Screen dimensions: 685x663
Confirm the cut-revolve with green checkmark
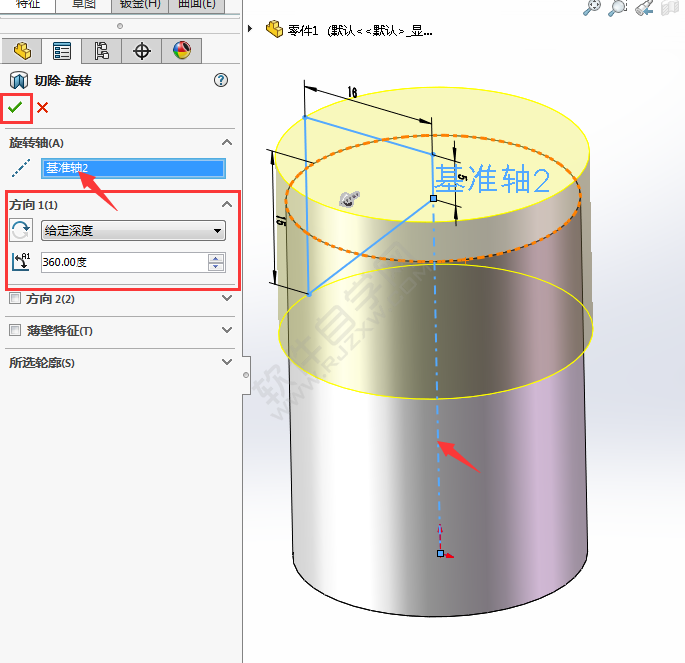pyautogui.click(x=16, y=107)
